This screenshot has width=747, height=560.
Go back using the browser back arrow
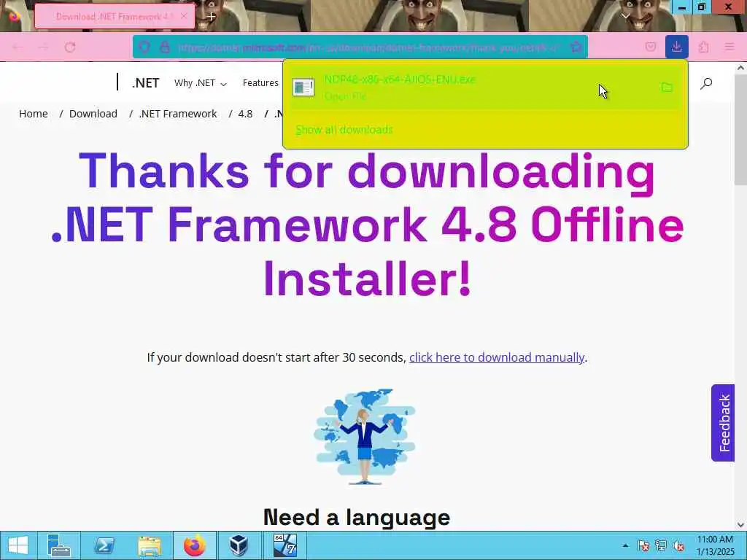pyautogui.click(x=18, y=47)
